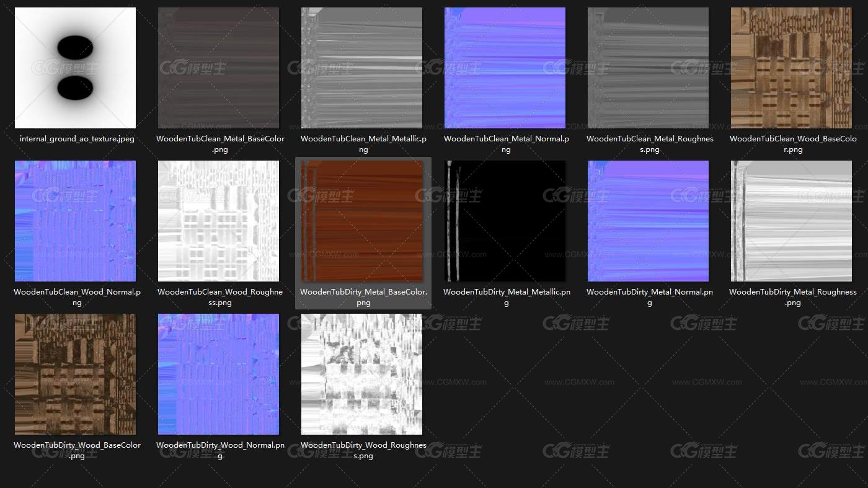Image resolution: width=868 pixels, height=488 pixels.
Task: Click the file name WoodenTubDirty_Metal_Roughness.png
Action: [x=793, y=297]
